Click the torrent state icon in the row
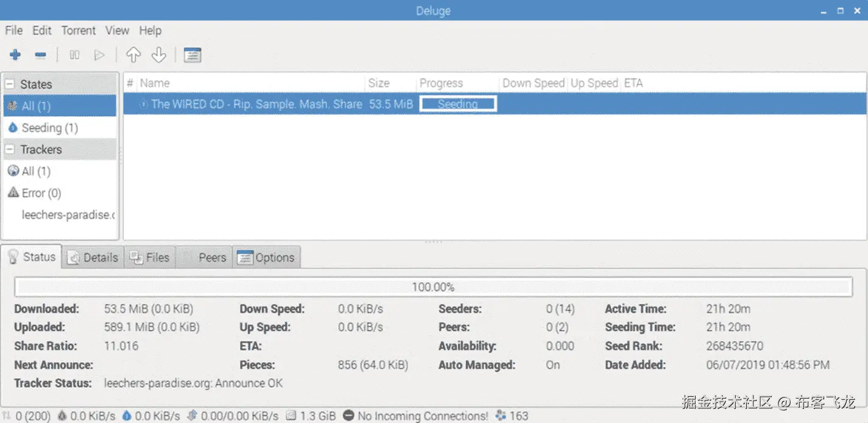The width and height of the screenshot is (868, 423). tap(144, 104)
